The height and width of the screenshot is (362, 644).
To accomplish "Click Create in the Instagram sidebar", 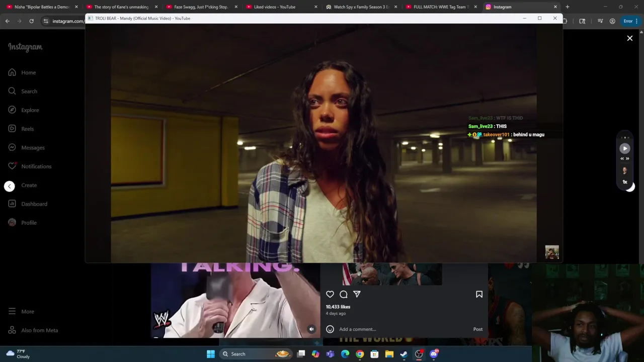I will pos(29,185).
